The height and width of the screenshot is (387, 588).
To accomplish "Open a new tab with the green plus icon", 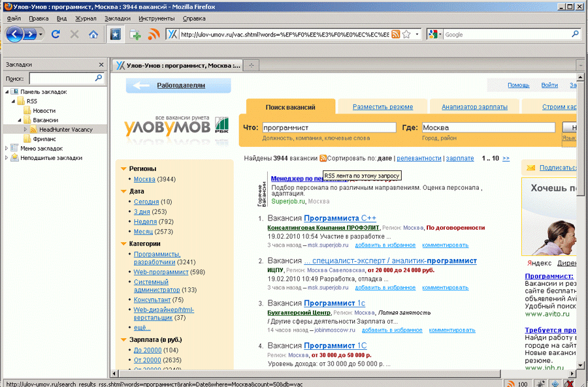I will coord(135,35).
